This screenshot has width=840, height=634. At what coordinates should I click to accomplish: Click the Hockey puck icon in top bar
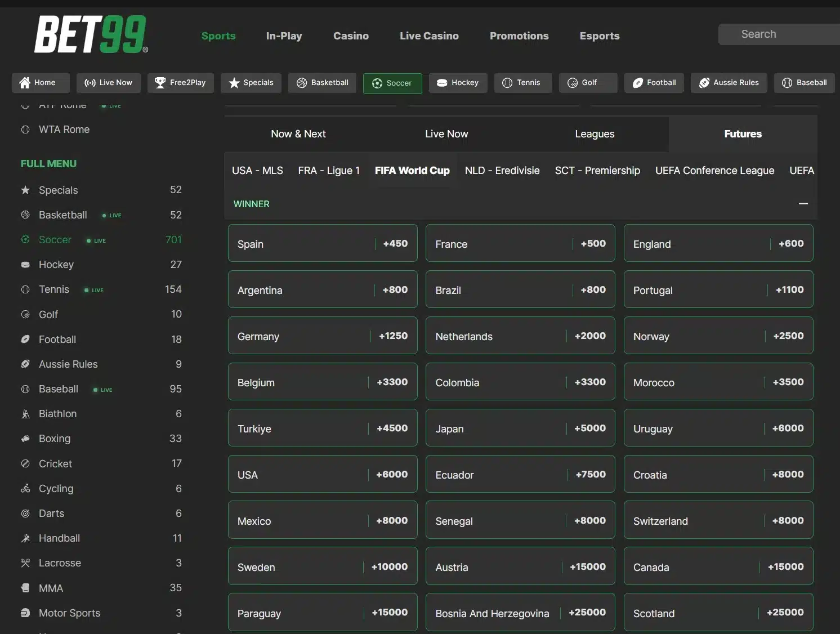[442, 83]
